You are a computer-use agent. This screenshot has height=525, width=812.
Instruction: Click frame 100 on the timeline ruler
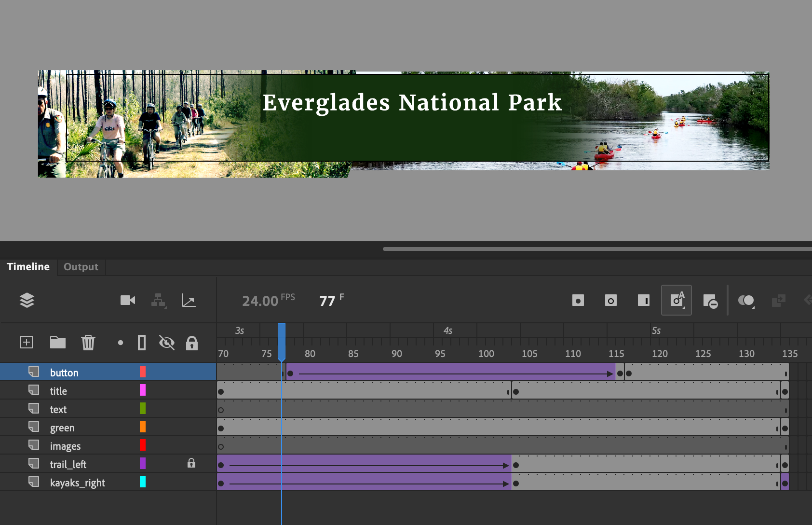pyautogui.click(x=486, y=354)
